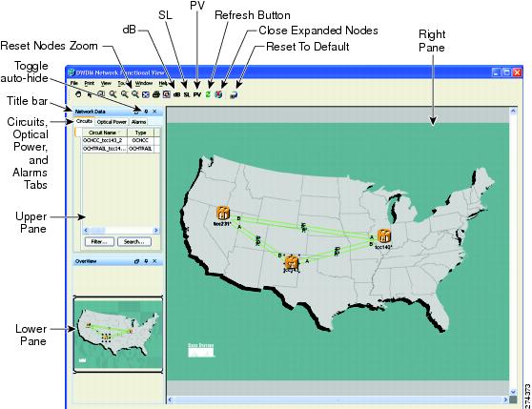
Task: Open the Alarms tab
Action: point(138,122)
